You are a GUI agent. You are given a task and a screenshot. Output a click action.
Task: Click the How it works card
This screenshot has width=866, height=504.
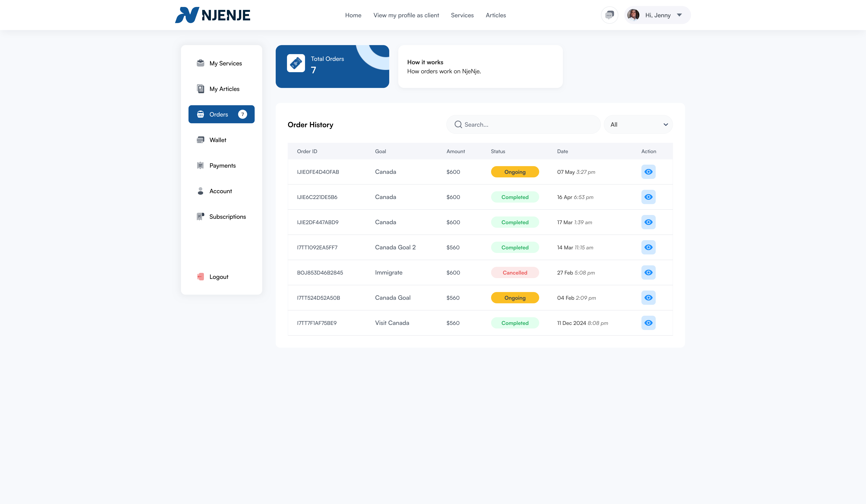[x=480, y=67]
